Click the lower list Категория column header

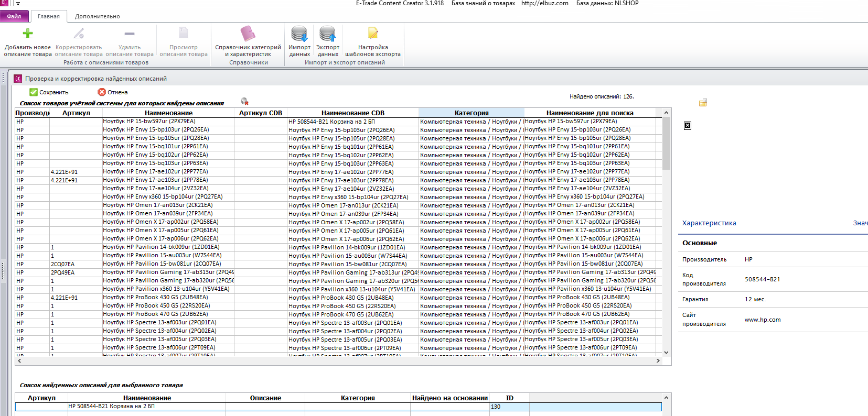358,398
